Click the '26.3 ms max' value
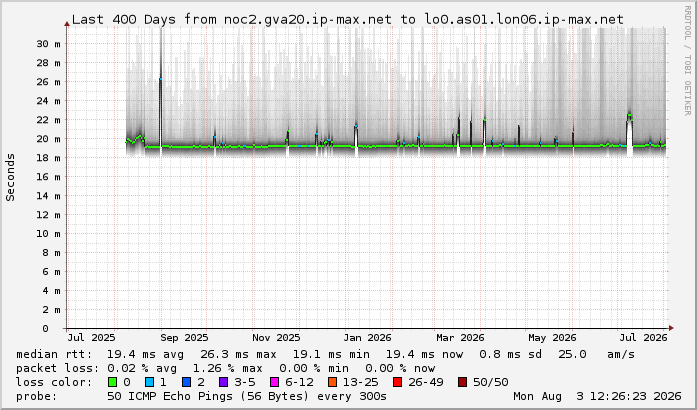The image size is (697, 410). click(238, 354)
